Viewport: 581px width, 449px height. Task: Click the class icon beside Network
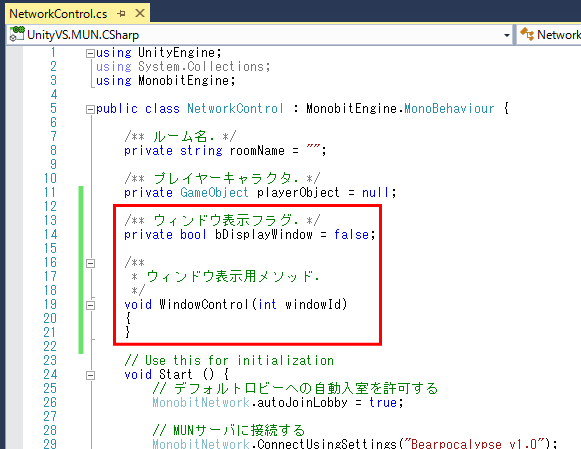coord(527,34)
